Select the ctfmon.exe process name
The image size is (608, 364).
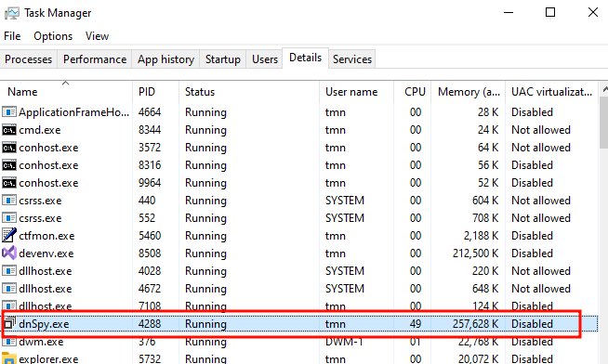(46, 236)
